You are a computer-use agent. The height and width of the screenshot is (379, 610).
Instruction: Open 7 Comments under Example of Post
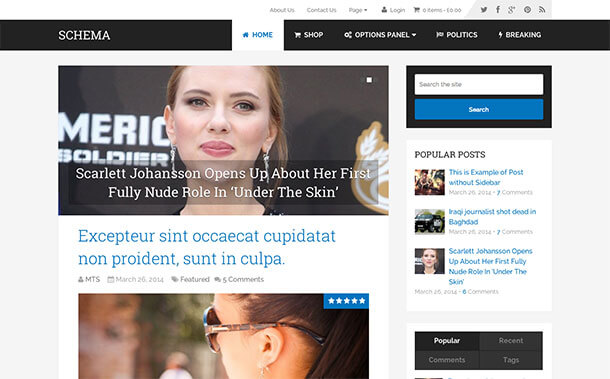pos(515,193)
